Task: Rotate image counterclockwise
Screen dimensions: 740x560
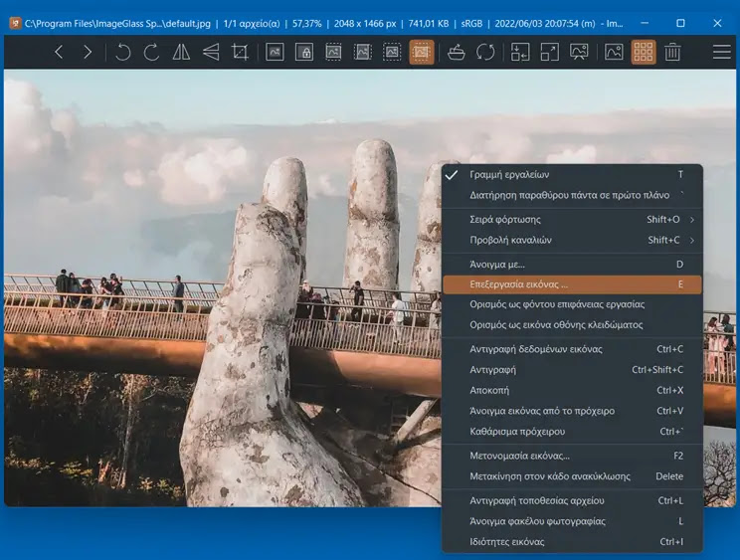Action: (122, 53)
